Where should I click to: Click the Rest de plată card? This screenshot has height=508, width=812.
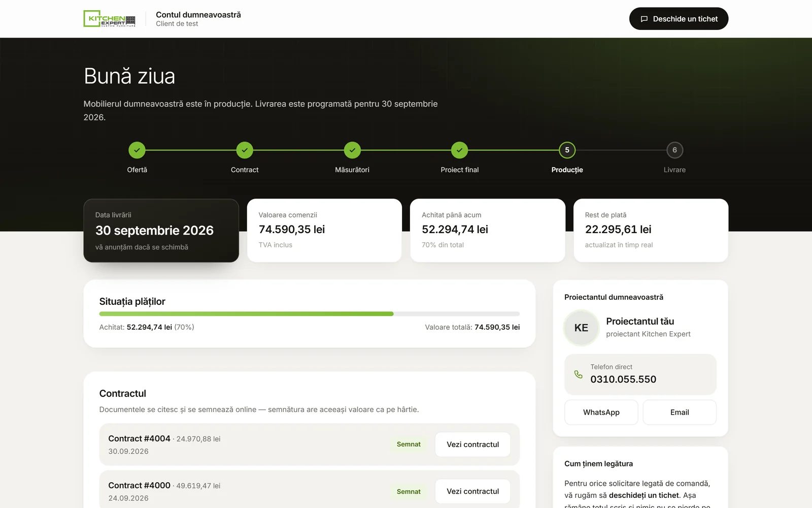point(651,231)
